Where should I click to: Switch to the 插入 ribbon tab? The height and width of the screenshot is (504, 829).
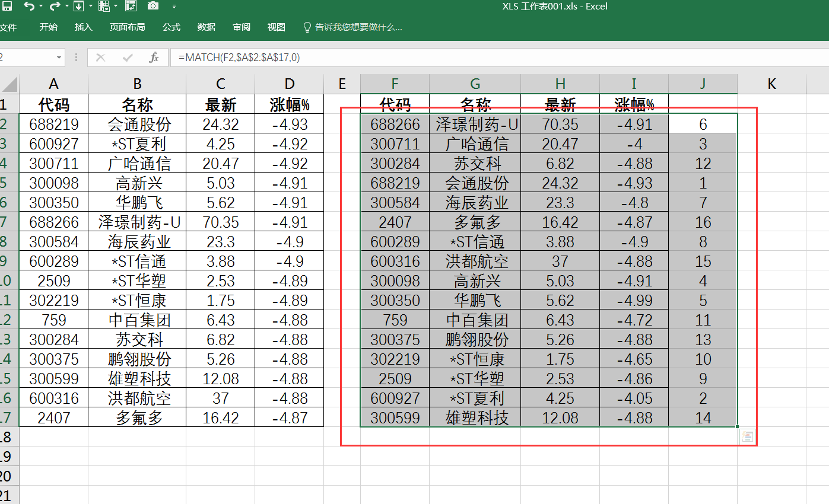tap(84, 27)
